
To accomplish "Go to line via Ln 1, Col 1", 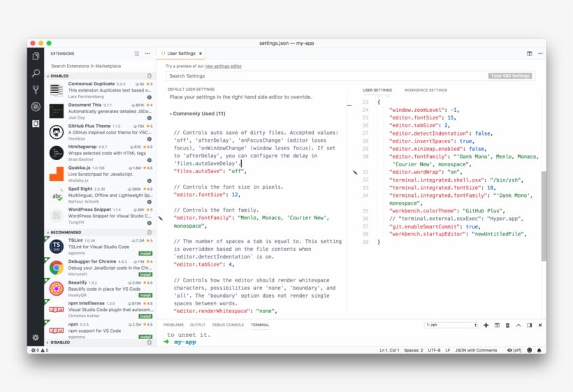I will 389,350.
